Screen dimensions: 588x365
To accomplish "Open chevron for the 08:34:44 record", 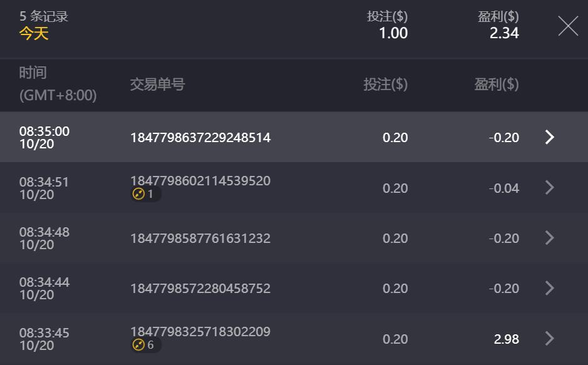I will tap(550, 288).
